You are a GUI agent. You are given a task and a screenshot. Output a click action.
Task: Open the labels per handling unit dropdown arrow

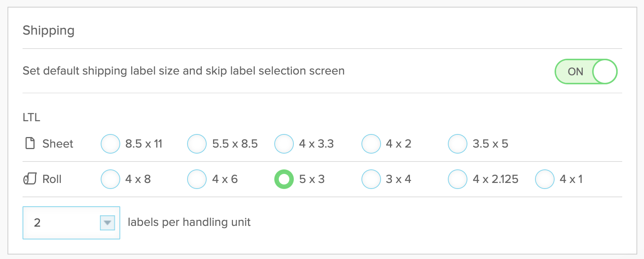coord(107,222)
